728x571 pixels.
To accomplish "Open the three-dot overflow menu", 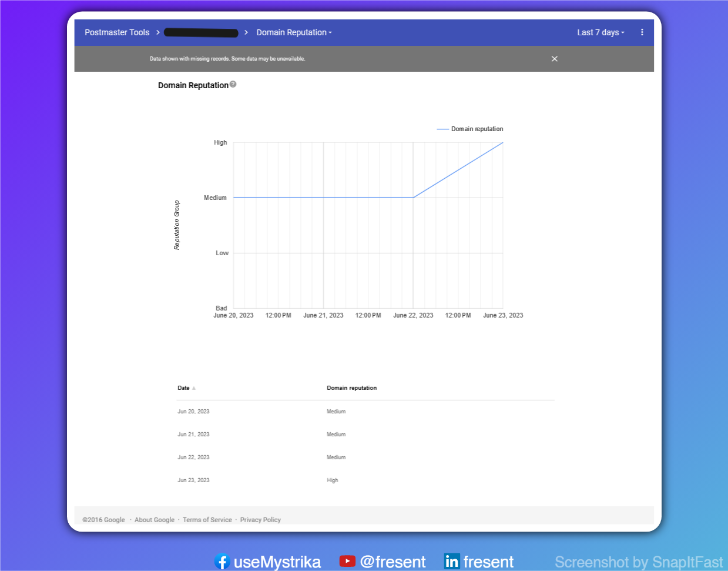I will pyautogui.click(x=642, y=32).
